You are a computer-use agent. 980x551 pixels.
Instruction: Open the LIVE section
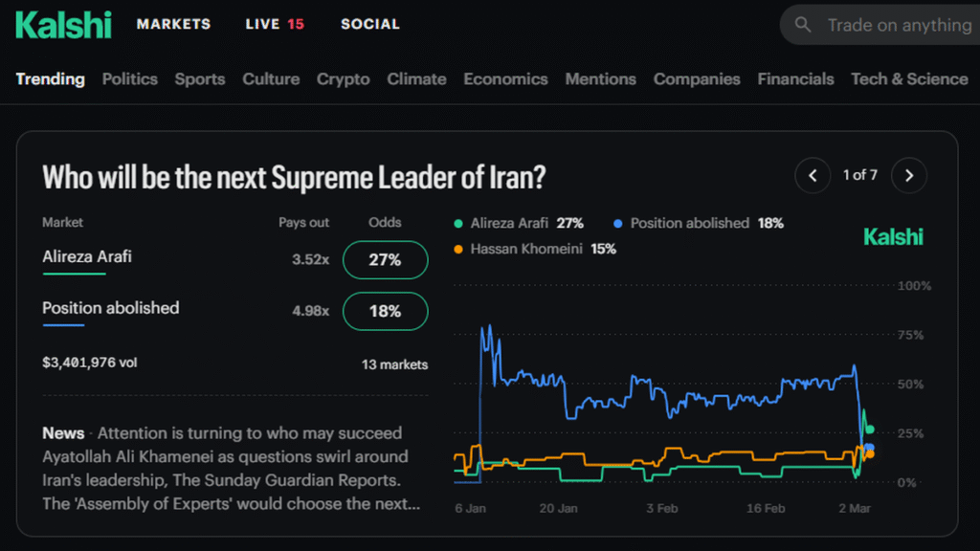(x=264, y=25)
